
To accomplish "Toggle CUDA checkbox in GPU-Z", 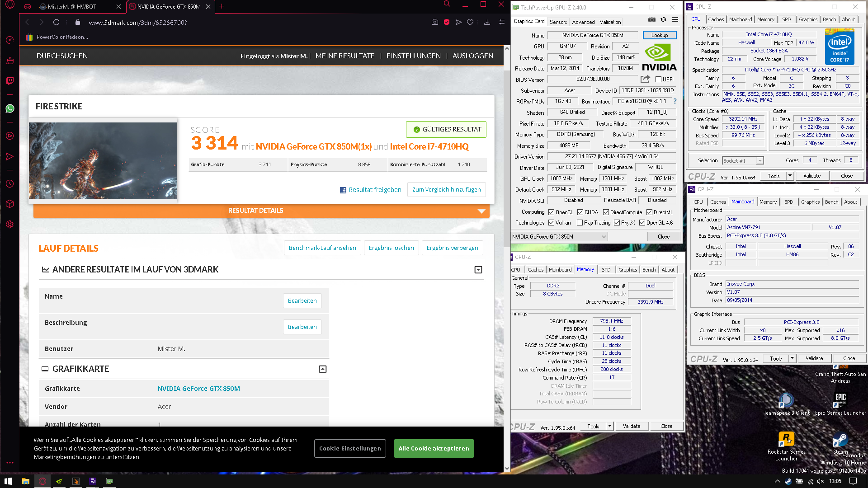I will tap(580, 212).
